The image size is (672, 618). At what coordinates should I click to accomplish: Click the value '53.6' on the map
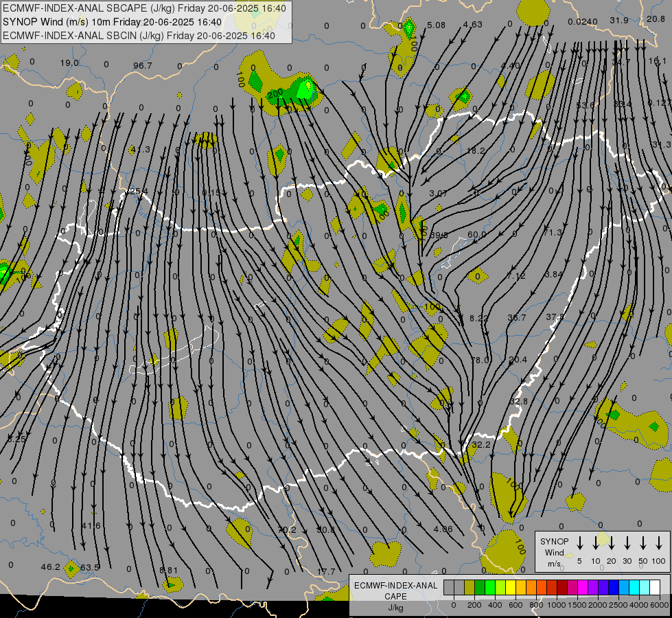click(586, 106)
